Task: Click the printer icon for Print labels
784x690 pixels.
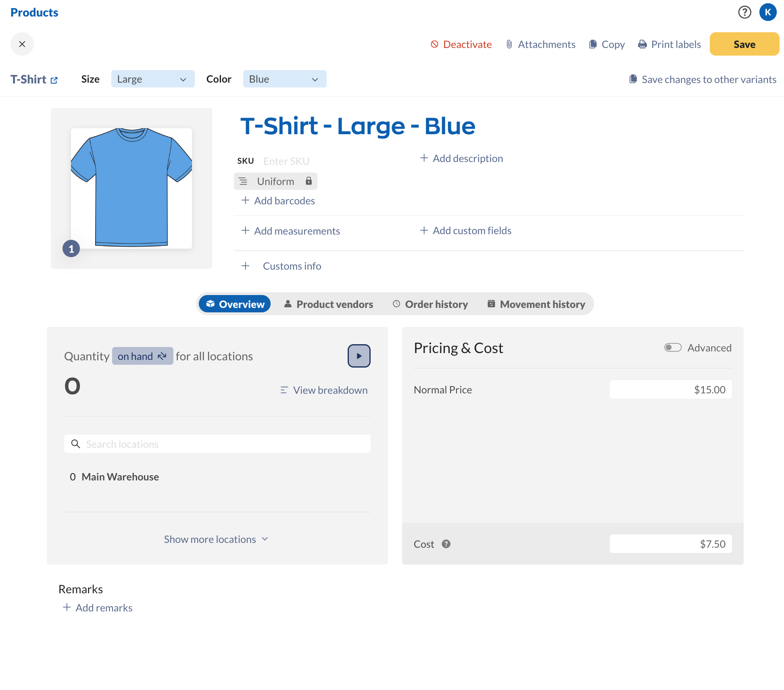Action: 642,44
